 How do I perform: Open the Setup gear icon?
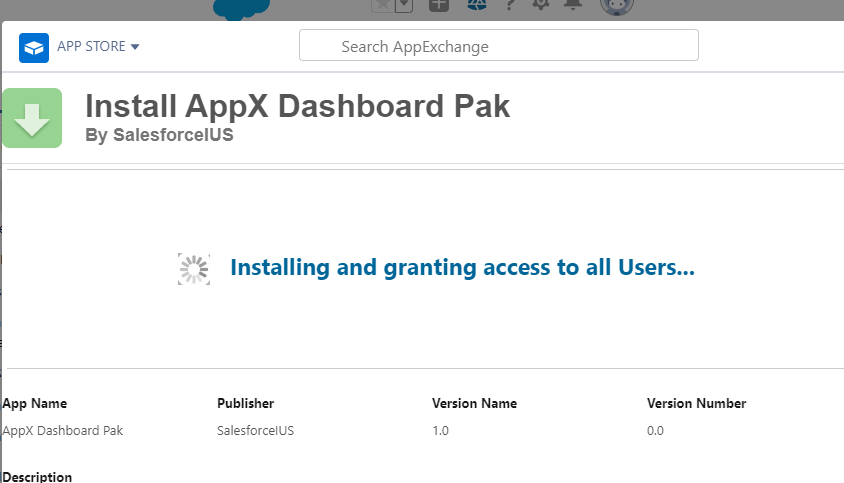pyautogui.click(x=540, y=5)
